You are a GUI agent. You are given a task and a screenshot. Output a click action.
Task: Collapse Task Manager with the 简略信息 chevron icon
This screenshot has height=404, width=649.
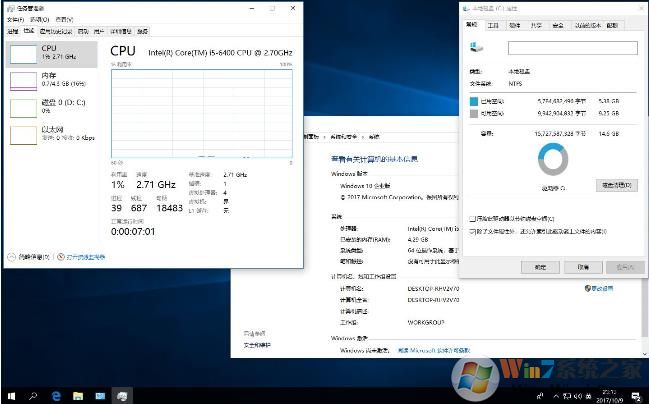[12, 257]
